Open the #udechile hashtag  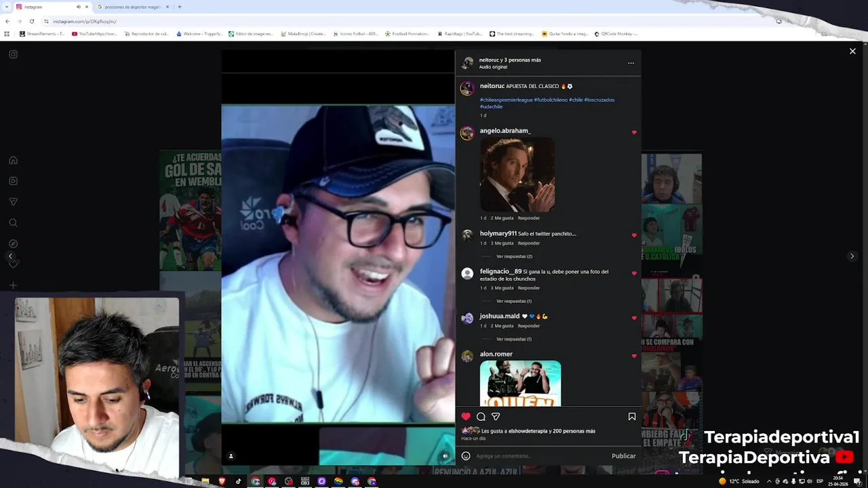click(x=491, y=106)
